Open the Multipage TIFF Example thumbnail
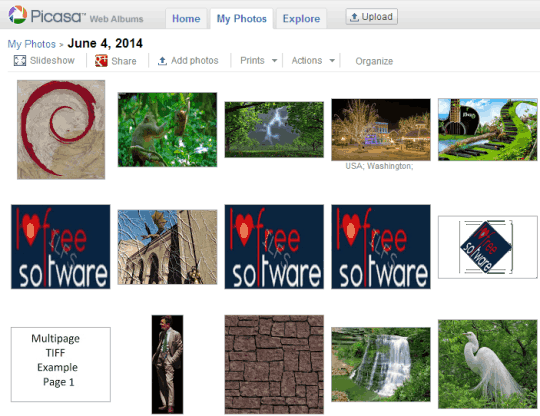540x416 pixels. click(61, 364)
